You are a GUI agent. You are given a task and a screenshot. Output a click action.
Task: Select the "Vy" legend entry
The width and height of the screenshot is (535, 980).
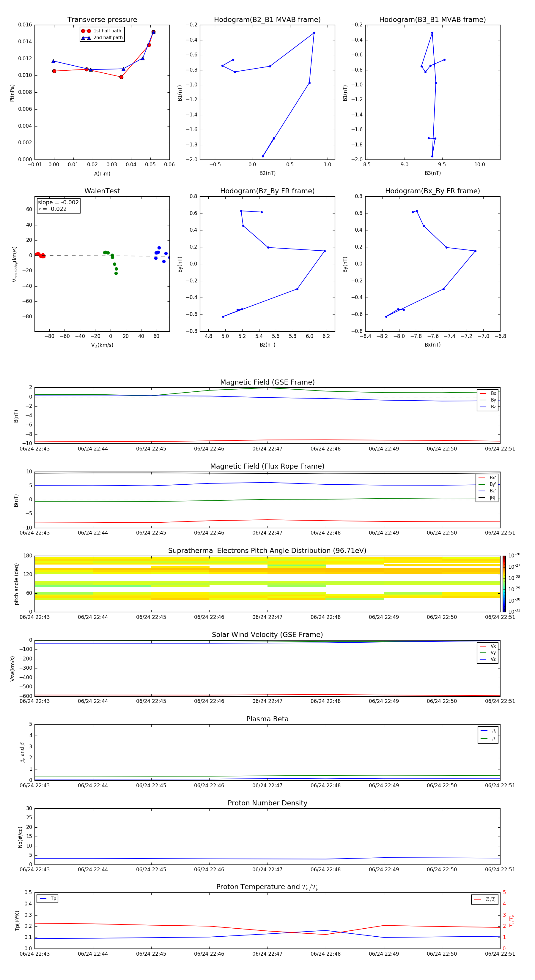[488, 652]
